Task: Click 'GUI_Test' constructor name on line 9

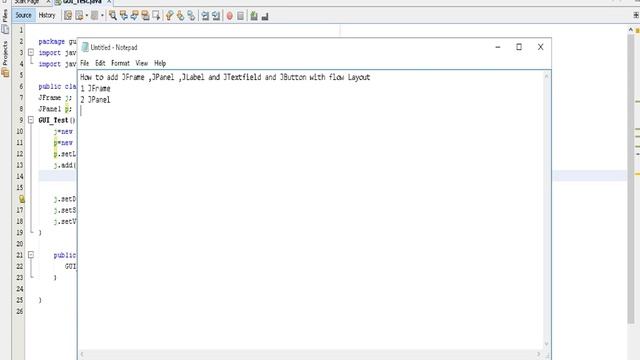Action: pos(53,120)
